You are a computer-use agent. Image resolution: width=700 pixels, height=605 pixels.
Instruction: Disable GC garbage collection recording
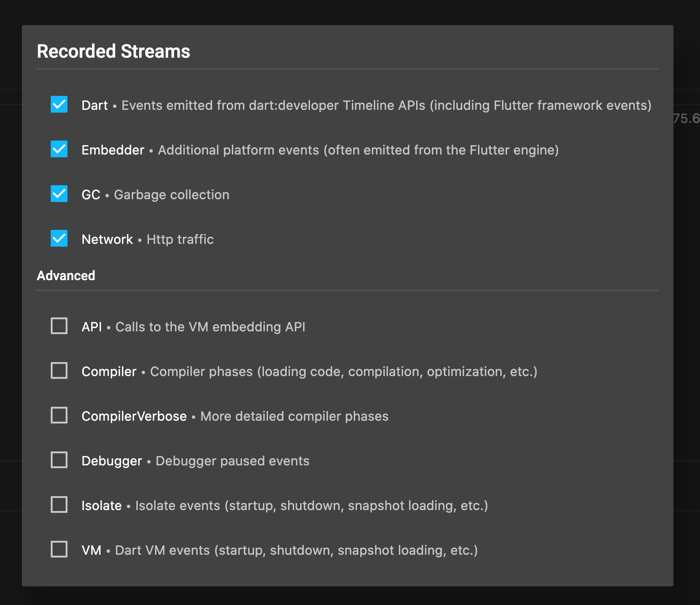59,194
